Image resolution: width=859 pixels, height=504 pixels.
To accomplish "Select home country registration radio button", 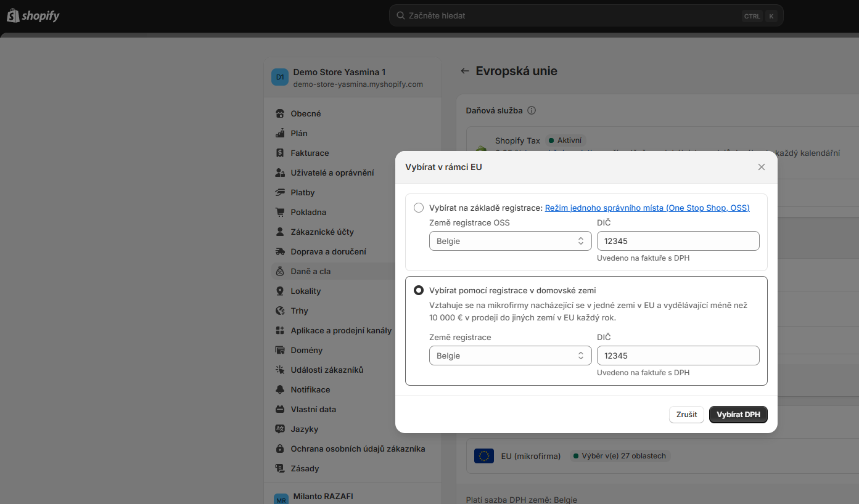I will point(419,290).
